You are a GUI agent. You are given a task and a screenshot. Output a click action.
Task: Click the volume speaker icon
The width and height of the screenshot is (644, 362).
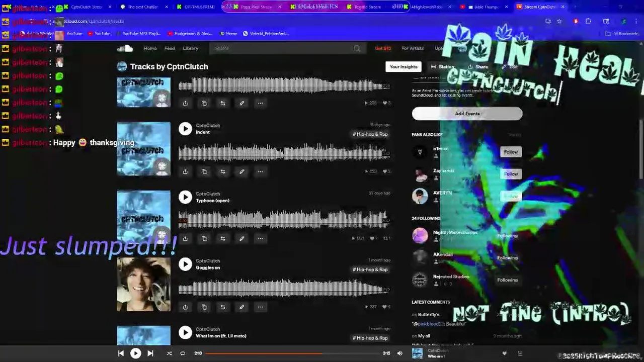(400, 353)
